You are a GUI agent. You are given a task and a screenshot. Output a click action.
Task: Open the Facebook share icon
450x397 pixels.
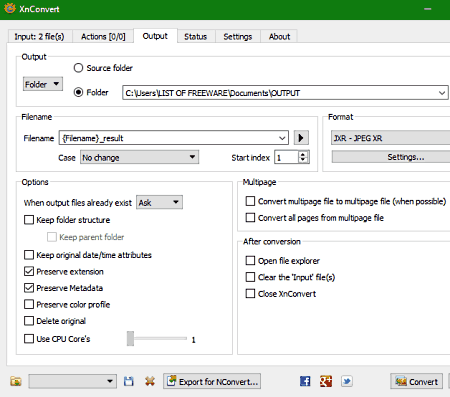coord(305,381)
